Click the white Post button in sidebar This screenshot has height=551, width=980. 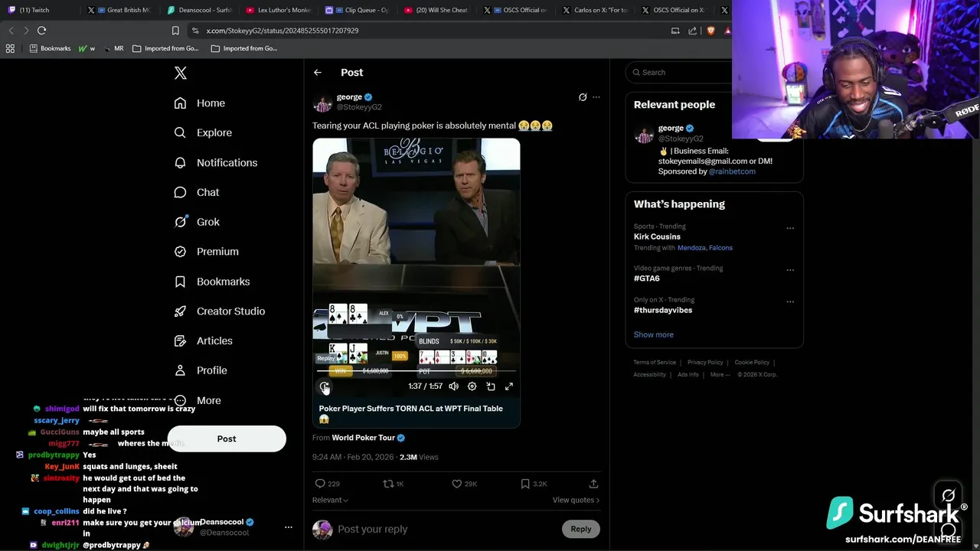[227, 439]
